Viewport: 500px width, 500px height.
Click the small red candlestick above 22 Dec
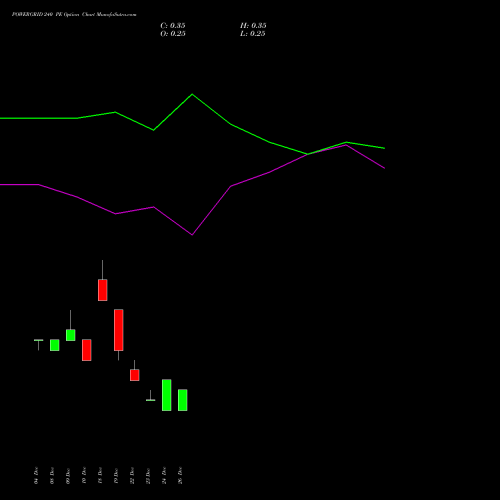pos(135,375)
